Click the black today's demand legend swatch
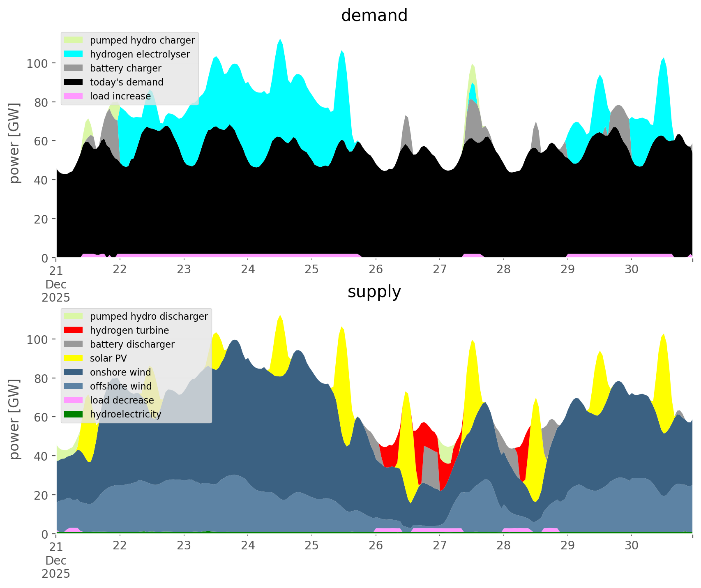 (74, 82)
